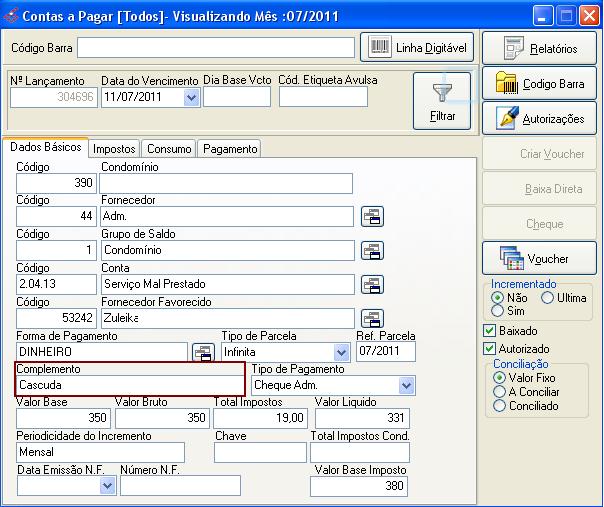Image resolution: width=604 pixels, height=507 pixels.
Task: Select the A Conciliar radio option
Action: [x=499, y=392]
